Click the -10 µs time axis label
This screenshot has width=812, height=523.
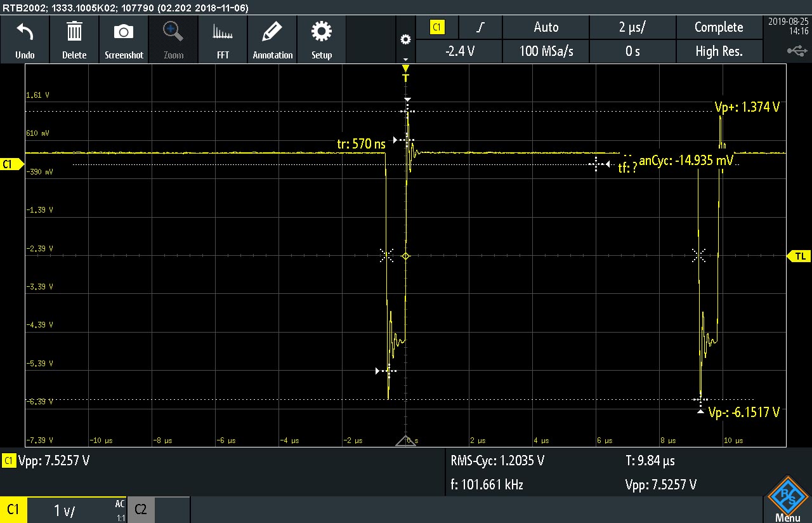100,440
